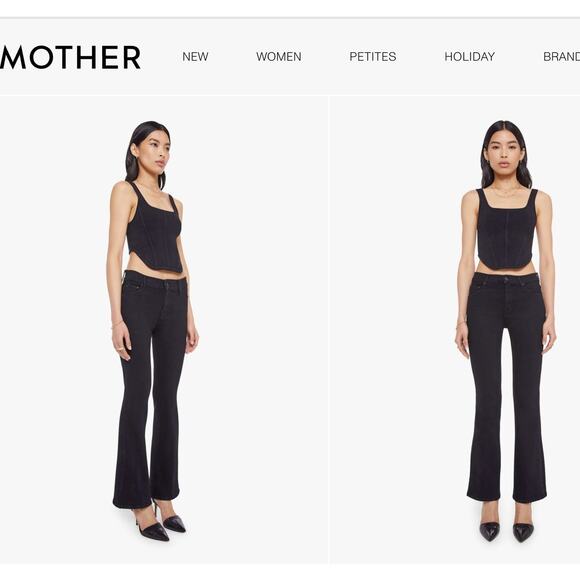The height and width of the screenshot is (580, 580).
Task: Click the MOTHER logo
Action: [x=70, y=57]
